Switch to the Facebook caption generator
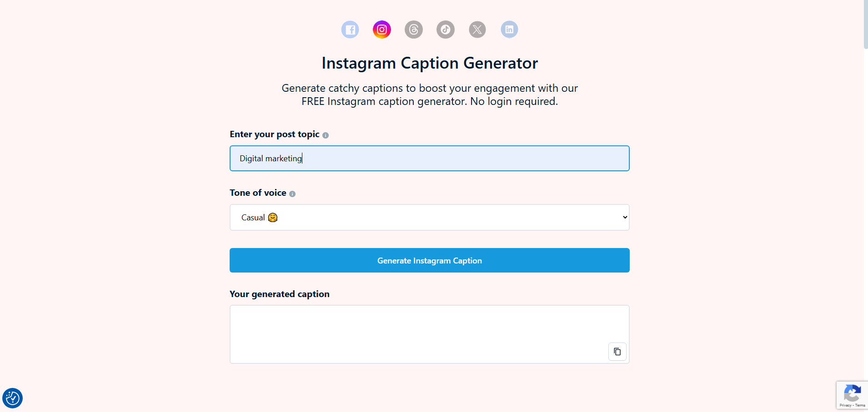Screen dimensions: 868x412 tap(350, 30)
